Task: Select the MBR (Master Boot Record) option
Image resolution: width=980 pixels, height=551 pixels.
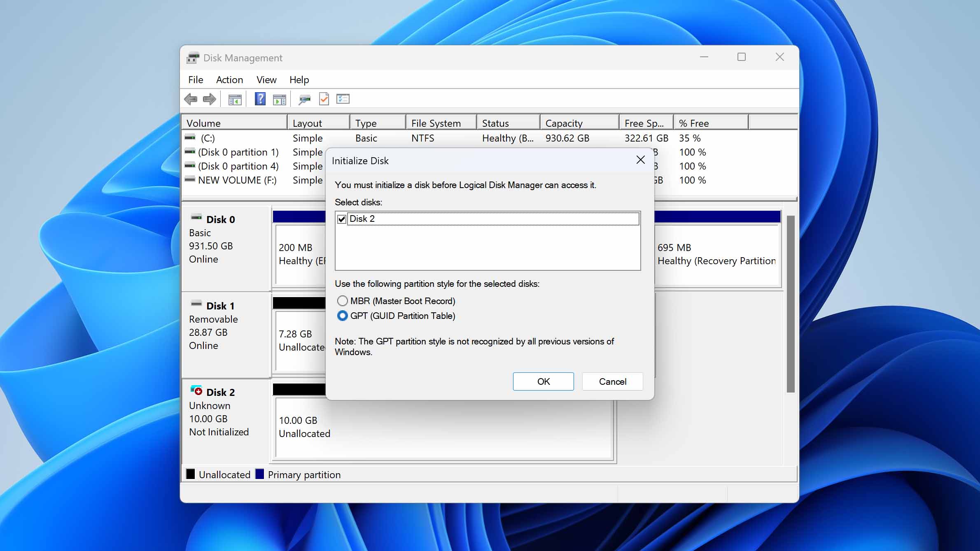Action: pos(342,301)
